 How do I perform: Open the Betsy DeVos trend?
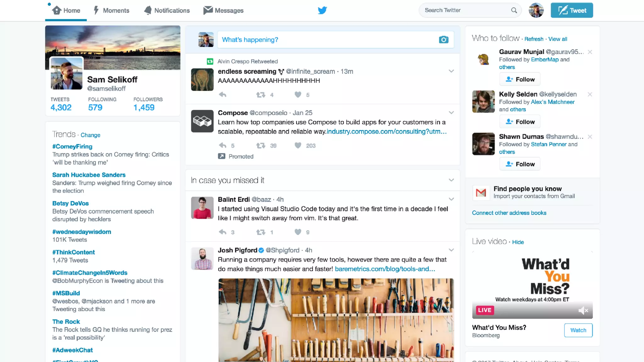70,203
